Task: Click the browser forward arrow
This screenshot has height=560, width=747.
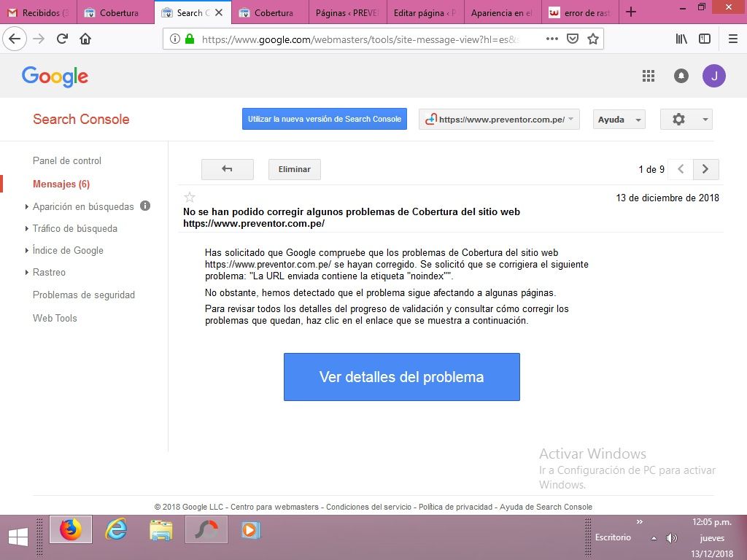Action: (x=39, y=39)
